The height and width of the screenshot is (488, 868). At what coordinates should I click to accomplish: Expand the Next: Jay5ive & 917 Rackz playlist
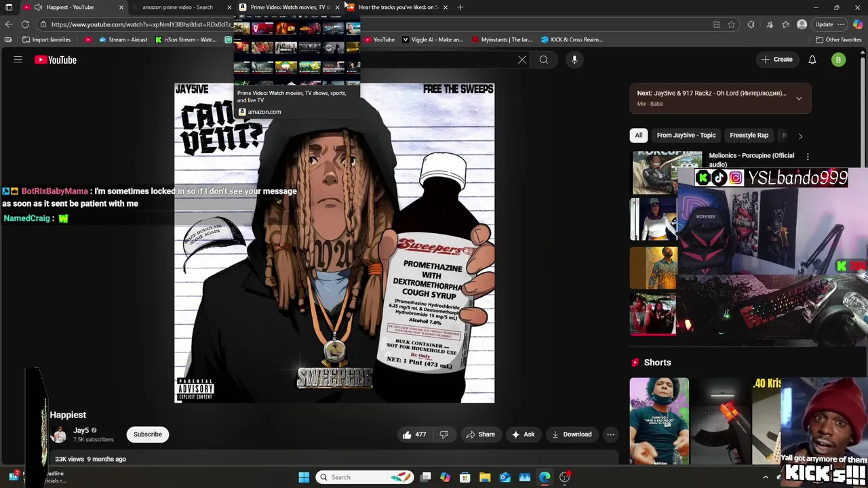[799, 98]
